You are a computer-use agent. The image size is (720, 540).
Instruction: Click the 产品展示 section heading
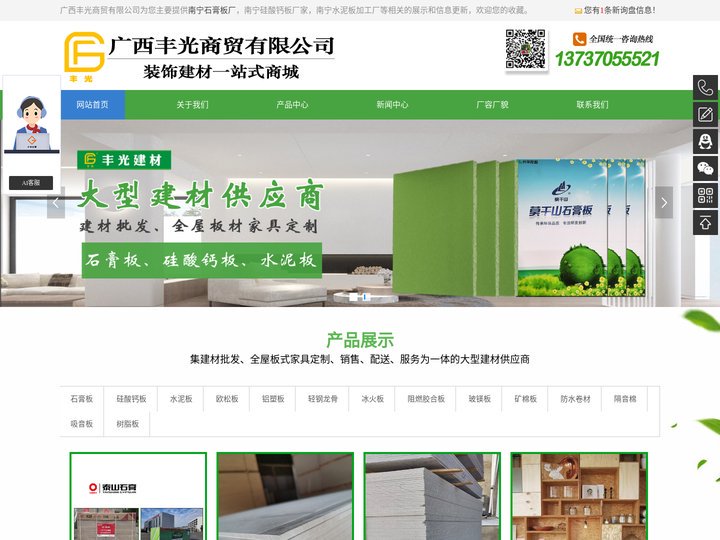pos(360,340)
